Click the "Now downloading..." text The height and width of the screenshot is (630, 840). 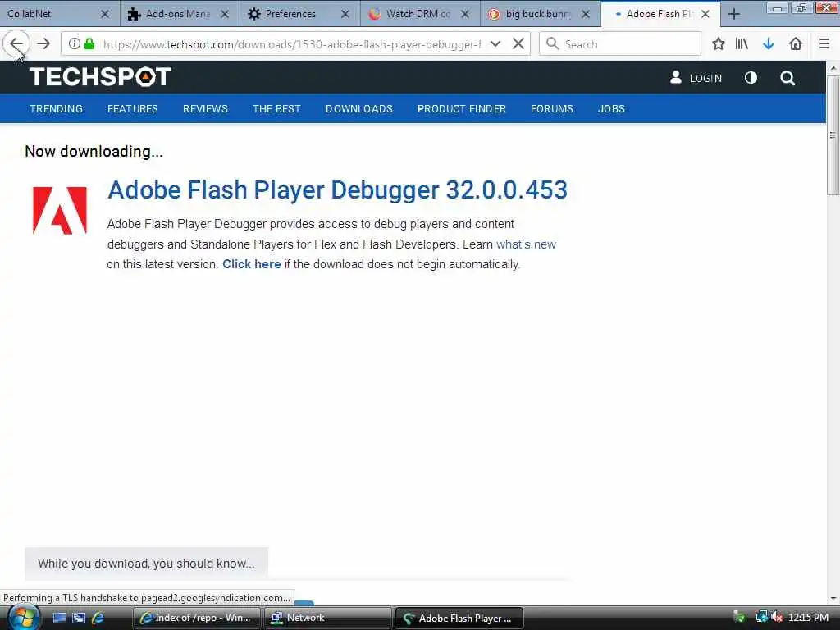[x=94, y=152]
